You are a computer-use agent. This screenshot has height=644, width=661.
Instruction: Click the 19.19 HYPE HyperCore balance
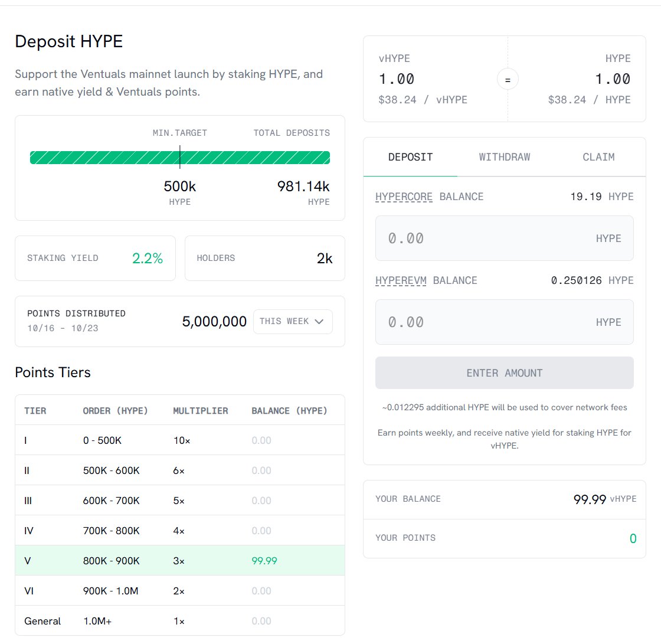tap(601, 197)
